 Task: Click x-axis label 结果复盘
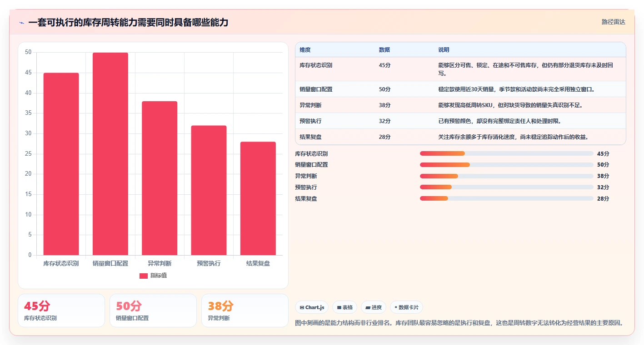[x=258, y=263]
